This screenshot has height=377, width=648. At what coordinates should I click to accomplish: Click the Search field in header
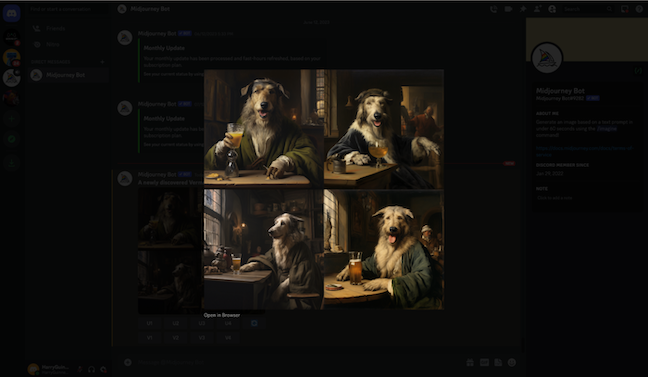588,9
